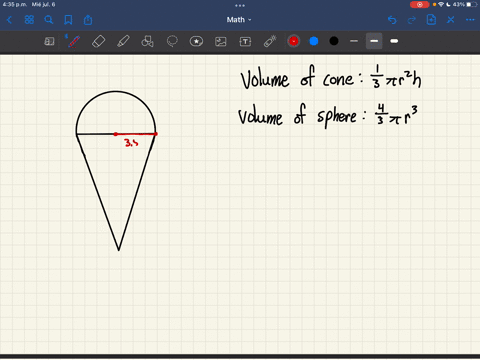Select the thinnest stroke width
The image size is (480, 360).
pos(354,41)
